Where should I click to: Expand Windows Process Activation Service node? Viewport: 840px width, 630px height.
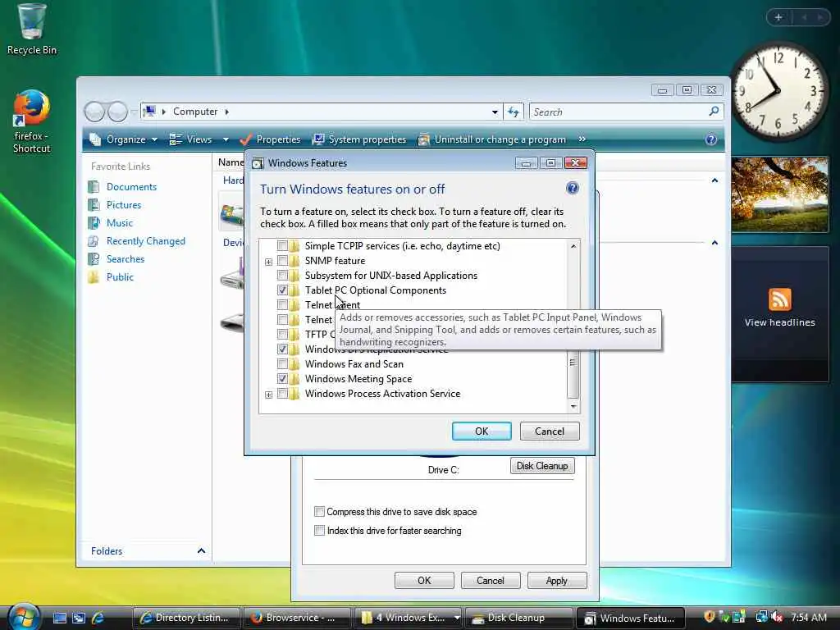268,395
